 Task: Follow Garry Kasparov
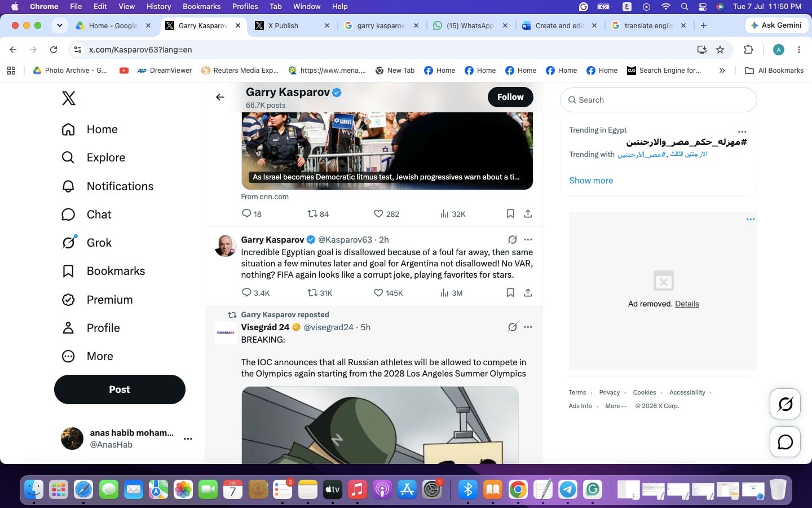(x=510, y=97)
